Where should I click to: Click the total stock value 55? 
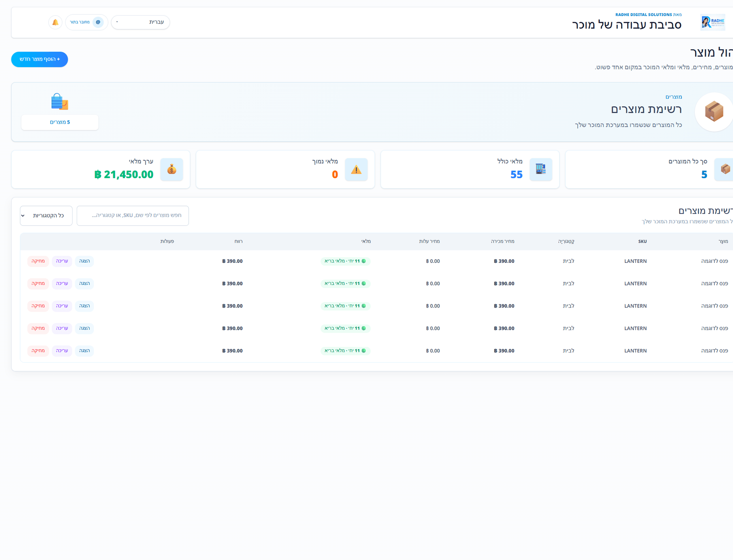tap(516, 174)
